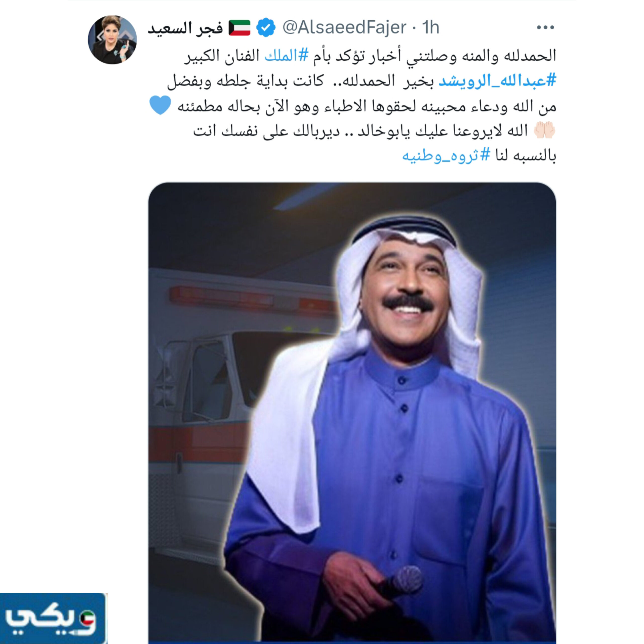Open the #عبدالله_الرويشد hashtag
Viewport: 644px width, 644px height.
pos(497,81)
